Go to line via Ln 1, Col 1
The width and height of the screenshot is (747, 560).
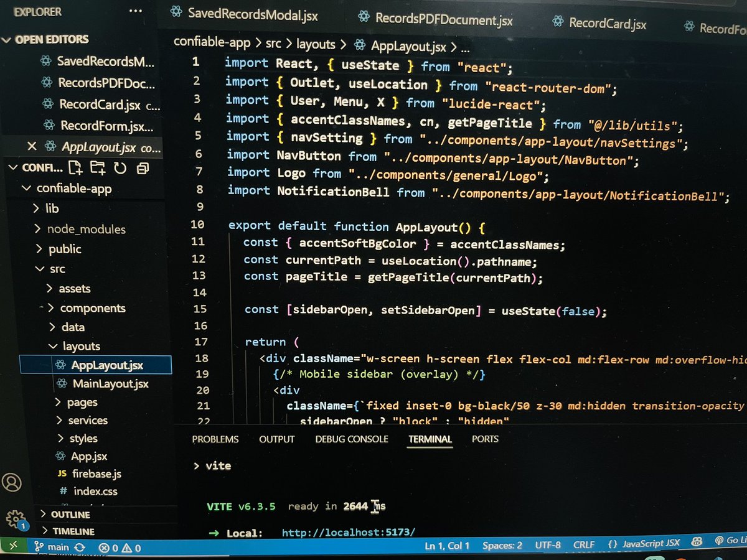[447, 546]
